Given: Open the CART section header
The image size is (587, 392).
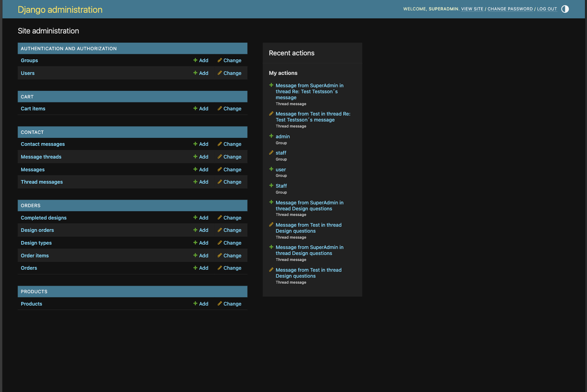Looking at the screenshot, I should pos(27,97).
